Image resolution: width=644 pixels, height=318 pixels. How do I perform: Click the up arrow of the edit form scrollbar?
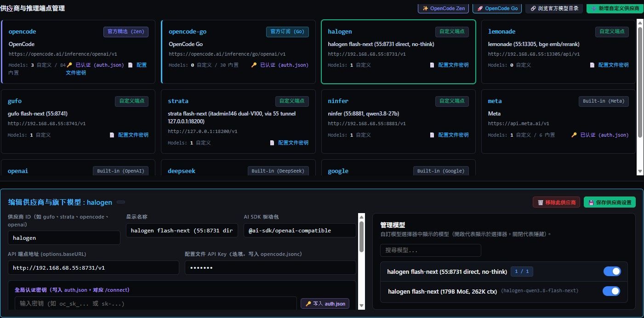point(361,216)
